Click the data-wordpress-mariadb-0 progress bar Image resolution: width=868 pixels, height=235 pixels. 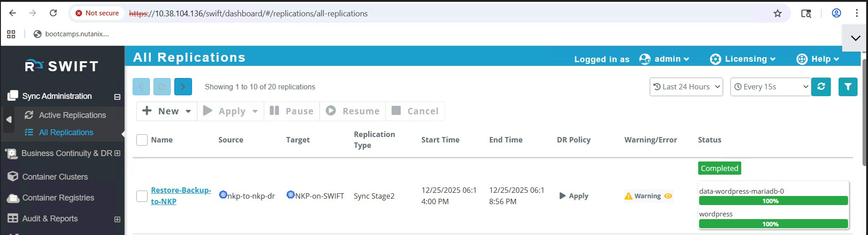pos(773,201)
